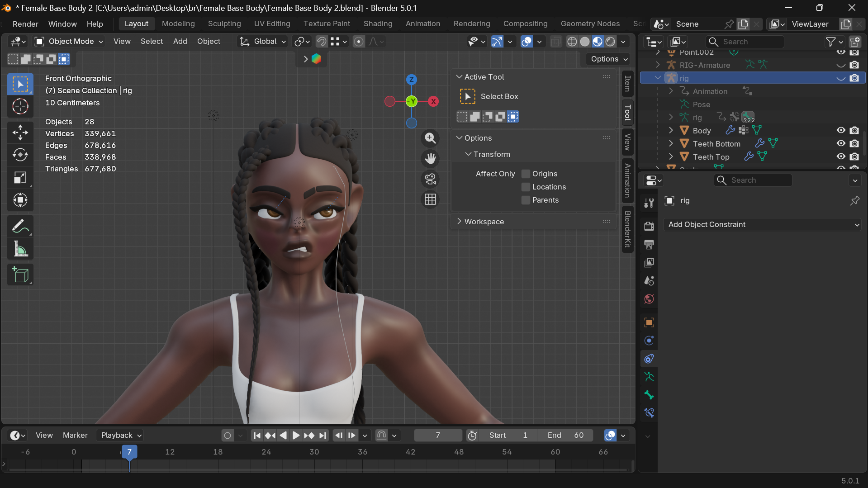Toggle camera view in the viewport
Screen dimensions: 868x488
(430, 179)
